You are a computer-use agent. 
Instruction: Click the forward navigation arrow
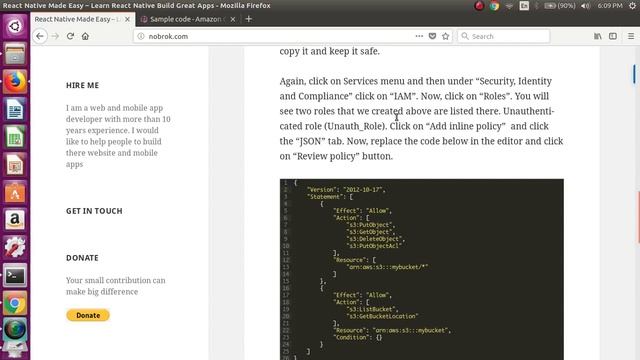click(x=55, y=36)
